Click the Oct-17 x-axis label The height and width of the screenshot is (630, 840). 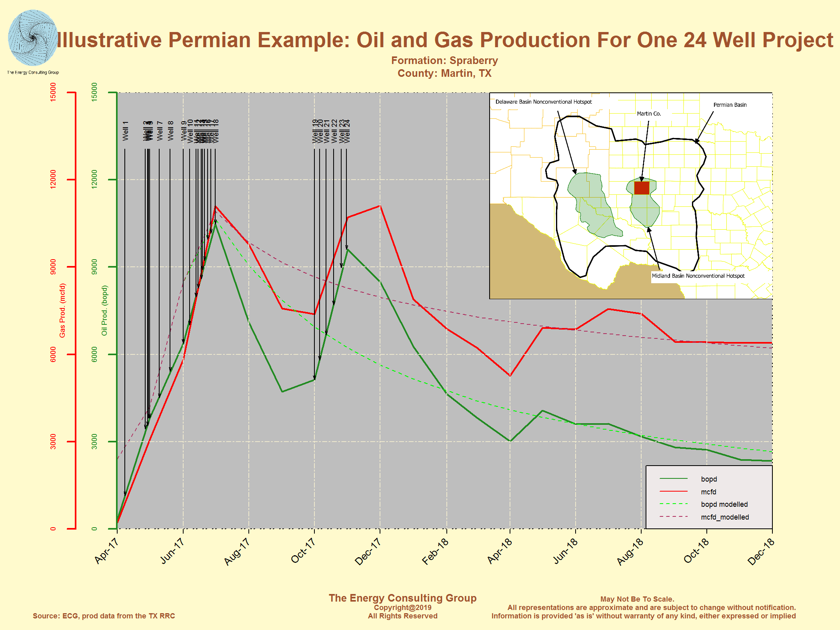[x=303, y=551]
